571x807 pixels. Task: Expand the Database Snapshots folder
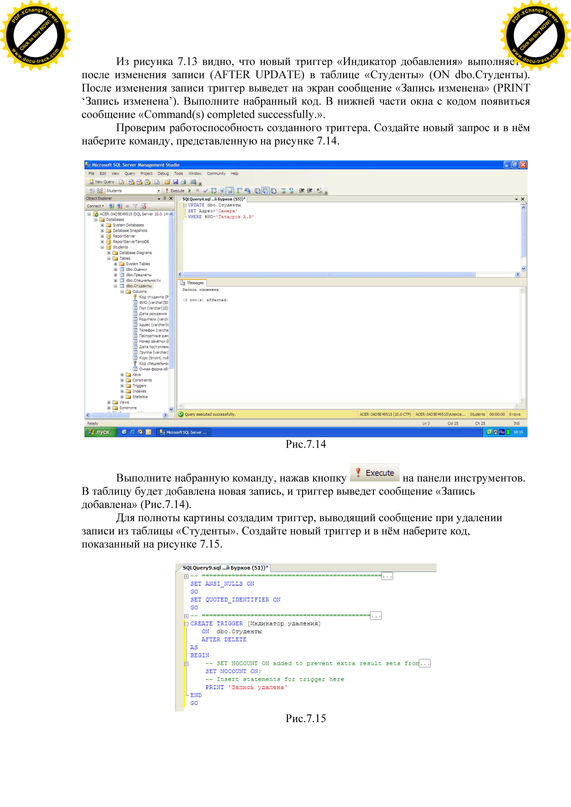point(102,231)
